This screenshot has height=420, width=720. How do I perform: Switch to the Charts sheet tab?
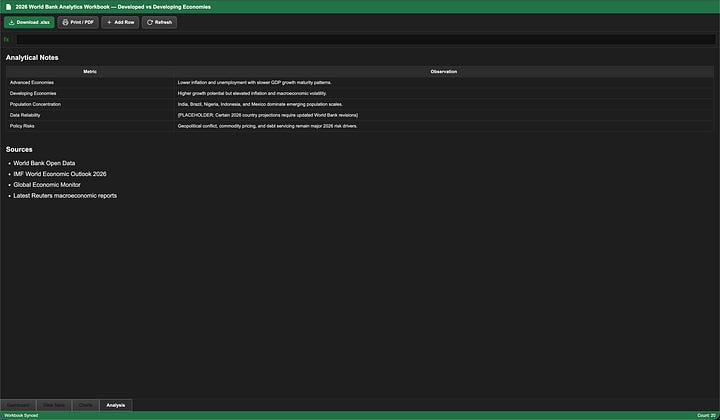tap(85, 405)
